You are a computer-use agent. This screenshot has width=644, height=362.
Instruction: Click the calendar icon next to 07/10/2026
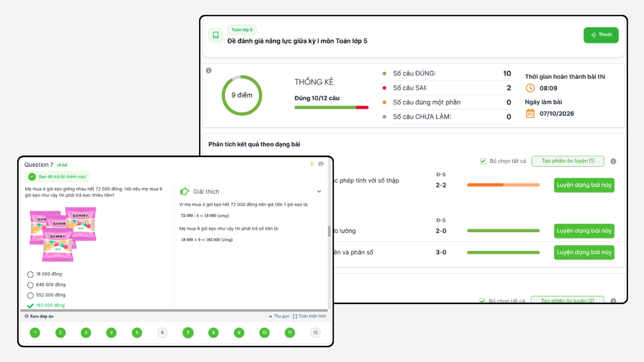tap(530, 113)
